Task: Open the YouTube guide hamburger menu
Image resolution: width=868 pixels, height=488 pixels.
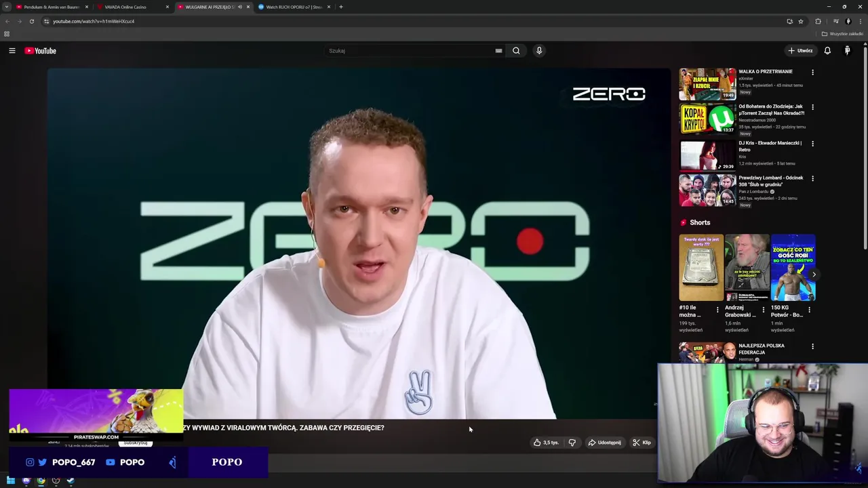Action: coord(12,51)
